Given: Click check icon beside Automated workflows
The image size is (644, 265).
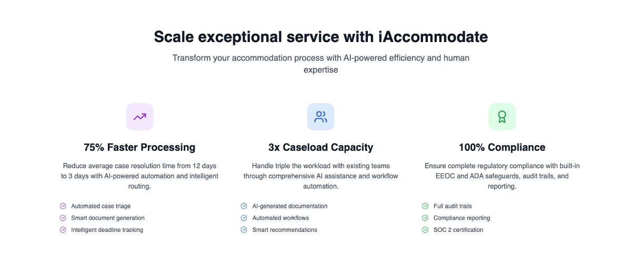Looking at the screenshot, I should coord(244,218).
